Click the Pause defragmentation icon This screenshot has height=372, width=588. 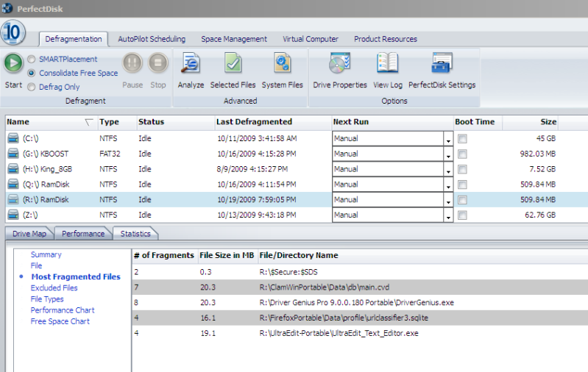(x=132, y=63)
